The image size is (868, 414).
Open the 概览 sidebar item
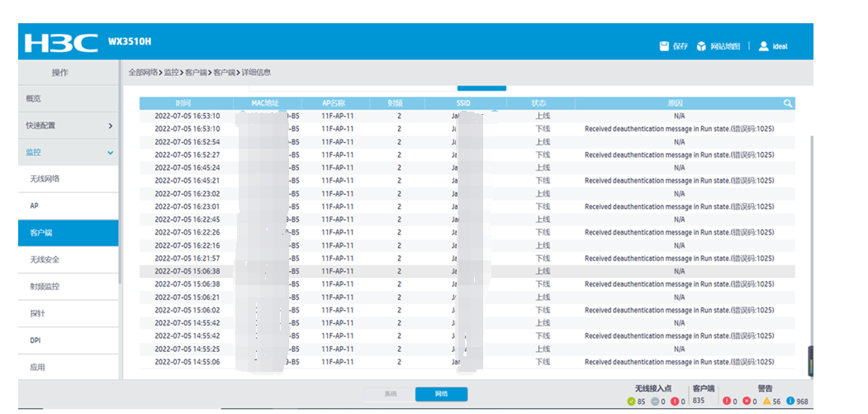[68, 98]
